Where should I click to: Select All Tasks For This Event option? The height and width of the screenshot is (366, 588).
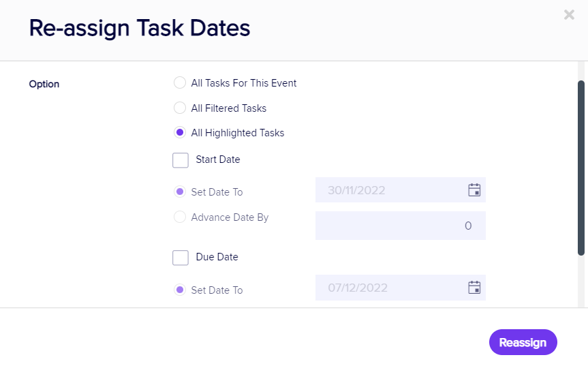point(180,83)
